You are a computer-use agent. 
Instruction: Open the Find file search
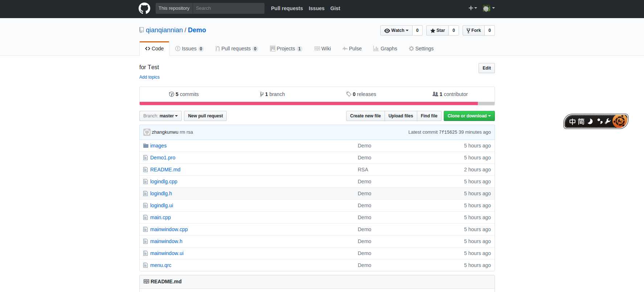point(429,116)
